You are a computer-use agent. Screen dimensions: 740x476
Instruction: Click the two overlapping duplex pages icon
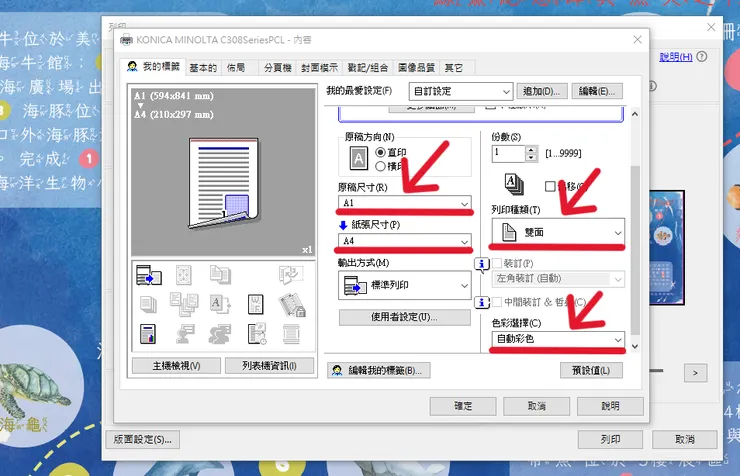pos(220,275)
